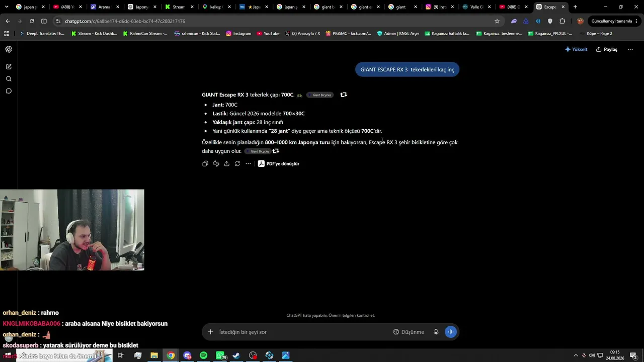This screenshot has height=362, width=644.
Task: Open the ChatGPT logo sidebar toggle
Action: coord(9,49)
